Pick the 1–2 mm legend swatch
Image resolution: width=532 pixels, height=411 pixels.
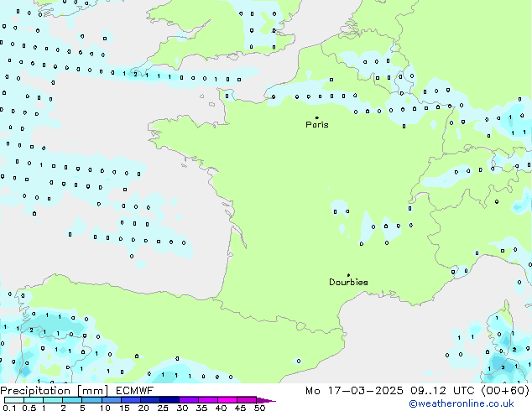pyautogui.click(x=53, y=400)
